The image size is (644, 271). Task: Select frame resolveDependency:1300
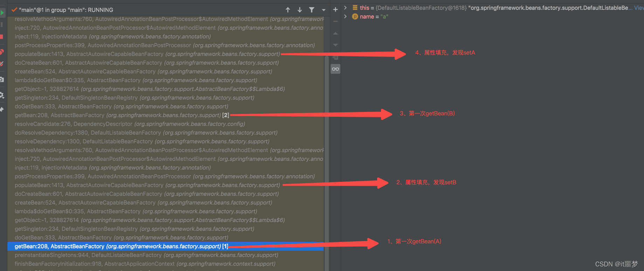(166, 142)
